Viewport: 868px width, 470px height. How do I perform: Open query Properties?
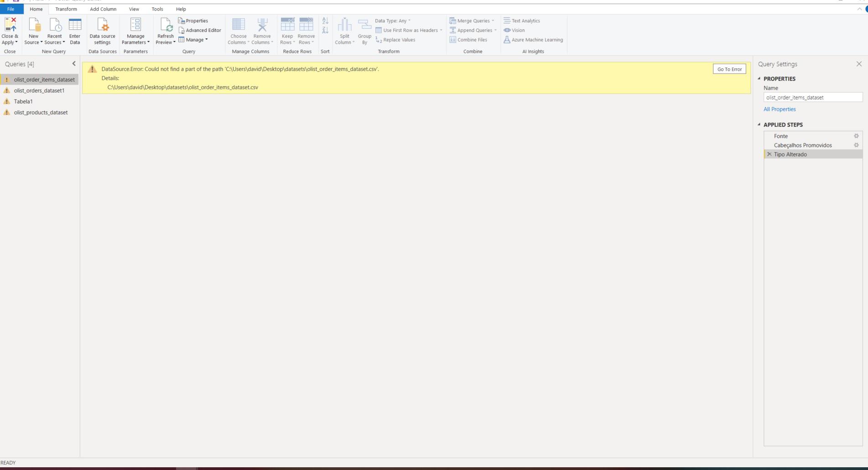pyautogui.click(x=193, y=21)
